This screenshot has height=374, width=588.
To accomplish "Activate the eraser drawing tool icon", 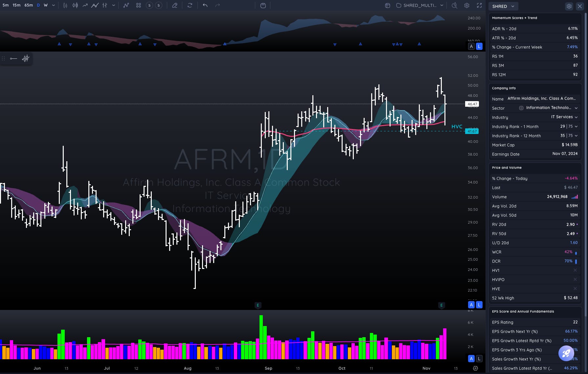I will 175,5.
